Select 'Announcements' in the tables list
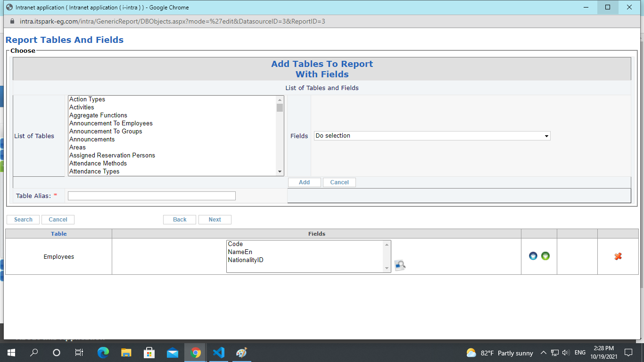 pos(92,140)
